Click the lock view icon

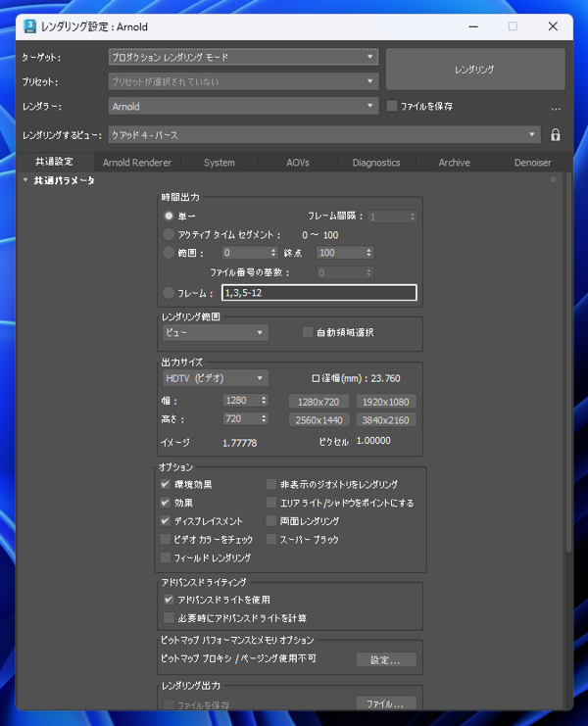pos(555,135)
